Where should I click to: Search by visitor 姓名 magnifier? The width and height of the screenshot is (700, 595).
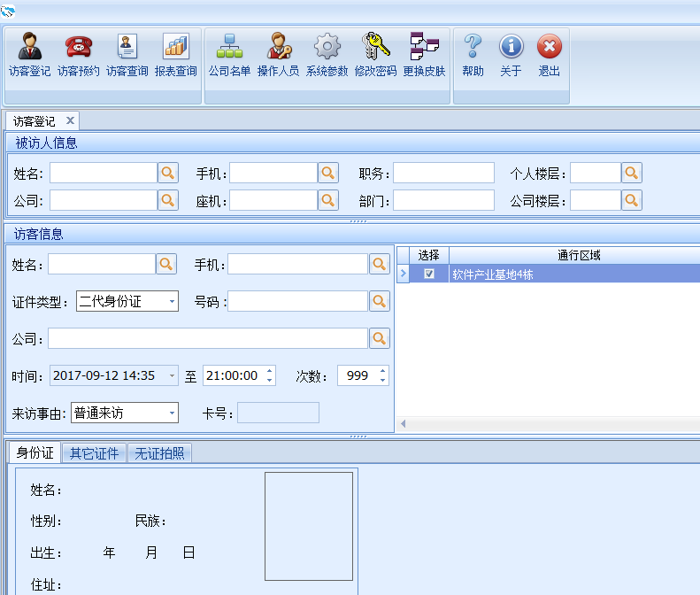166,264
